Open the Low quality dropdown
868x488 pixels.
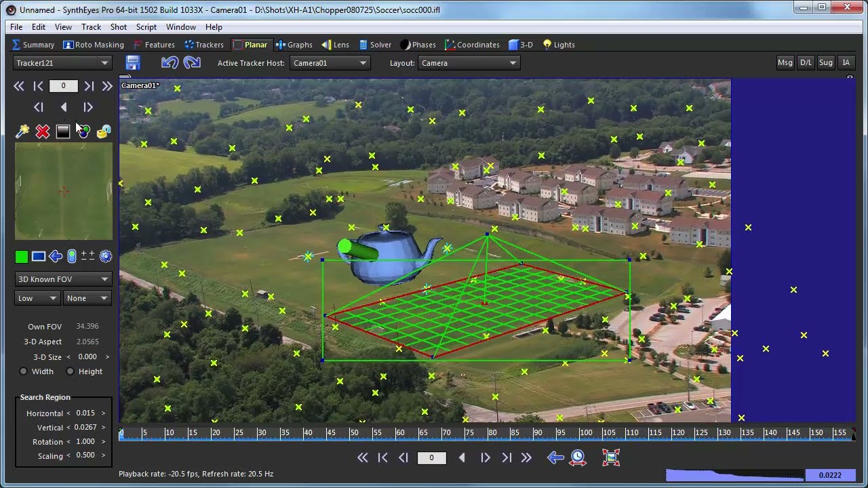point(38,298)
